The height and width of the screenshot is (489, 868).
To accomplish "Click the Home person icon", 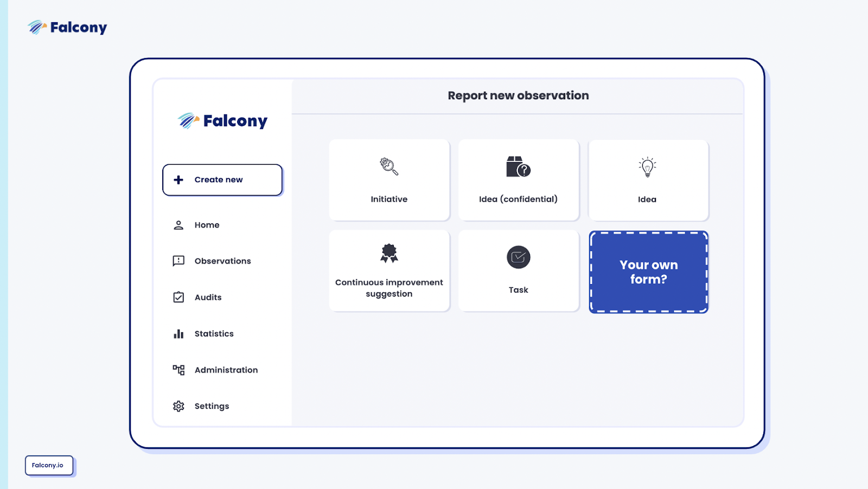I will [x=178, y=225].
